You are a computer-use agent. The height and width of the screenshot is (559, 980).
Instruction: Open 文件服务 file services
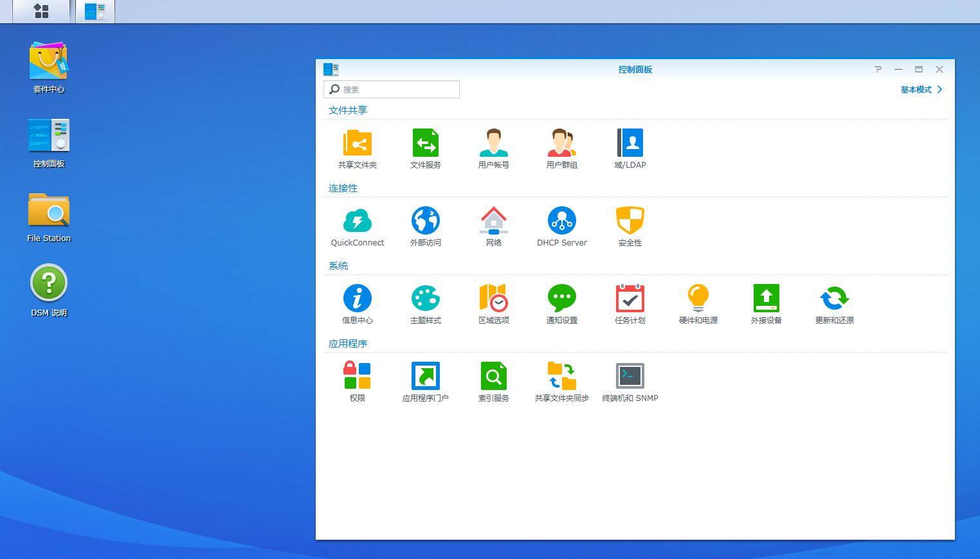[425, 143]
